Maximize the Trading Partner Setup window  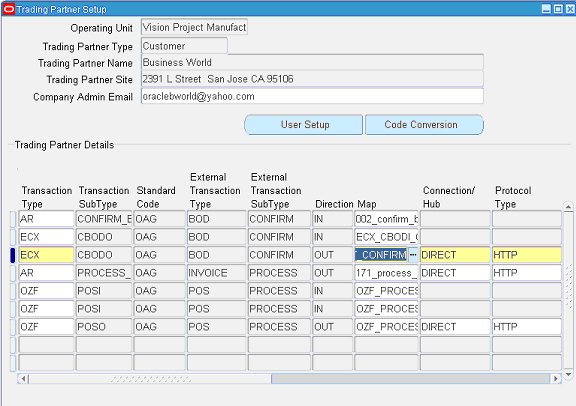click(x=558, y=9)
